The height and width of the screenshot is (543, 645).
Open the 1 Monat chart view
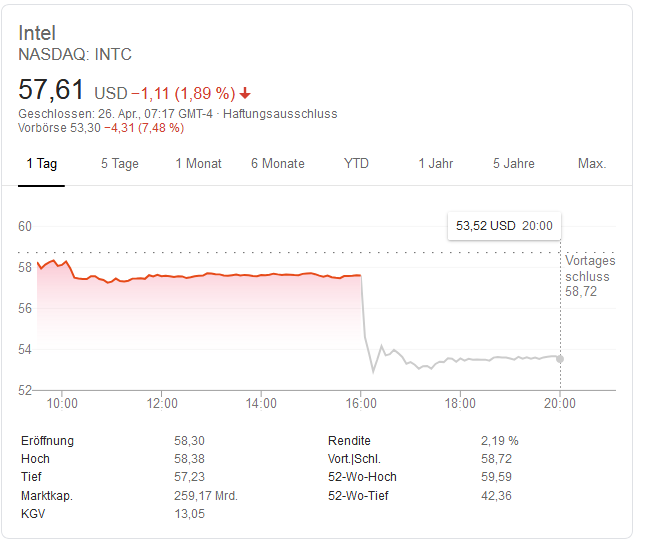[199, 164]
